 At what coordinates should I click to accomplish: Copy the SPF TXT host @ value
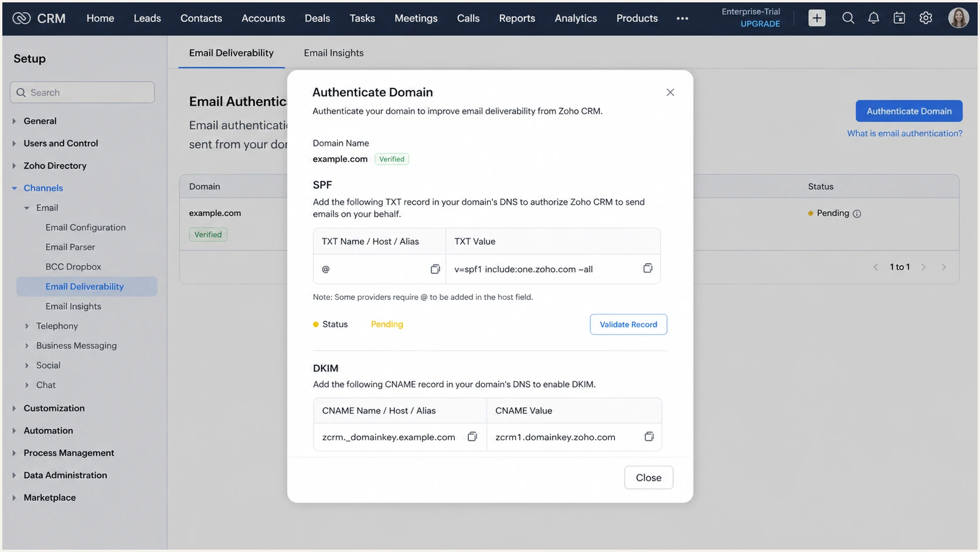[x=435, y=269]
